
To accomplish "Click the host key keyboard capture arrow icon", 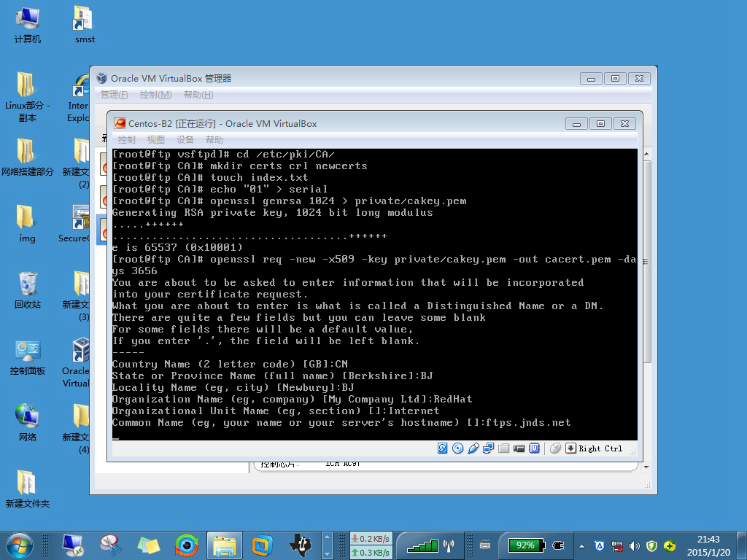I will coord(570,448).
